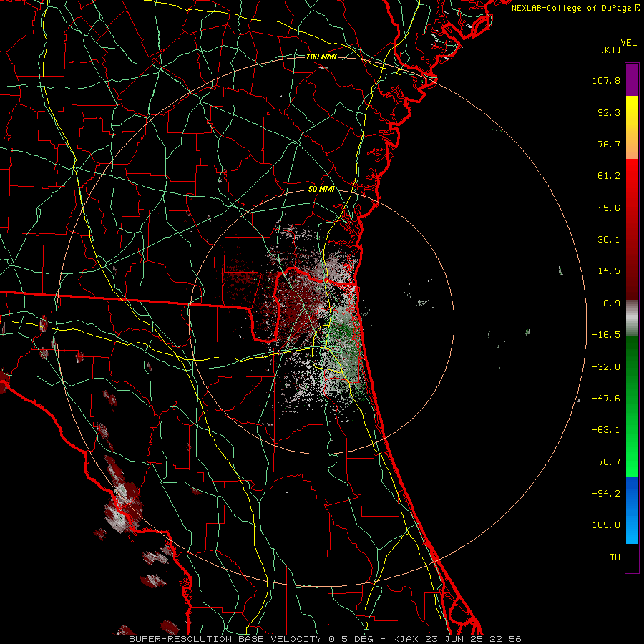Image resolution: width=644 pixels, height=644 pixels.
Task: Click the 50 NMI range ring label
Action: click(x=321, y=190)
